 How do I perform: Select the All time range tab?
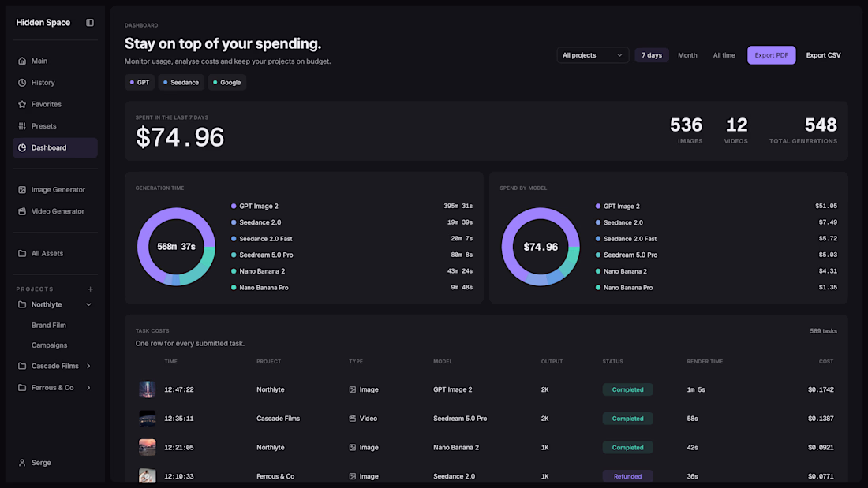tap(724, 55)
